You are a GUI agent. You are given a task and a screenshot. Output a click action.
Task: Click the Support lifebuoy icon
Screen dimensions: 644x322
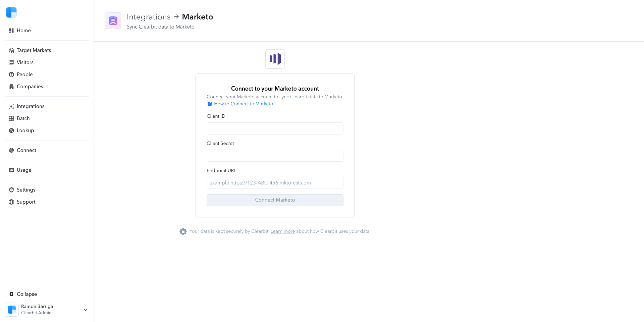11,202
